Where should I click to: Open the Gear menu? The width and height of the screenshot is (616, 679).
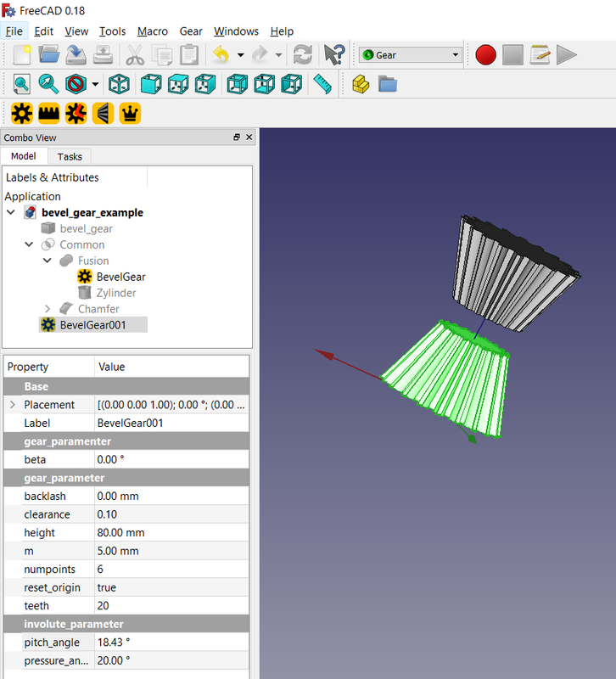[x=191, y=31]
